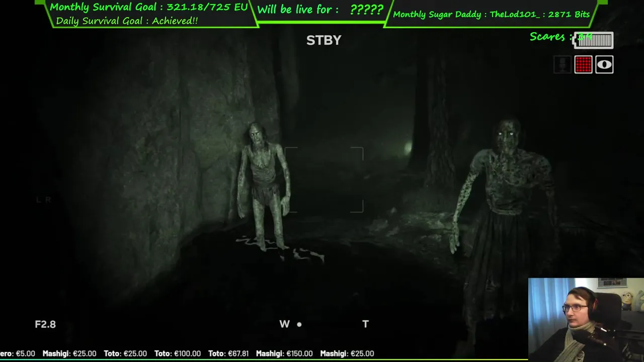
Task: Click the T telephoto zoom marker
Action: click(366, 324)
